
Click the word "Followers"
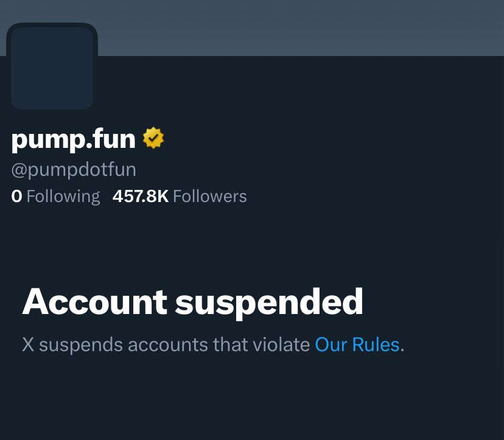tap(210, 196)
